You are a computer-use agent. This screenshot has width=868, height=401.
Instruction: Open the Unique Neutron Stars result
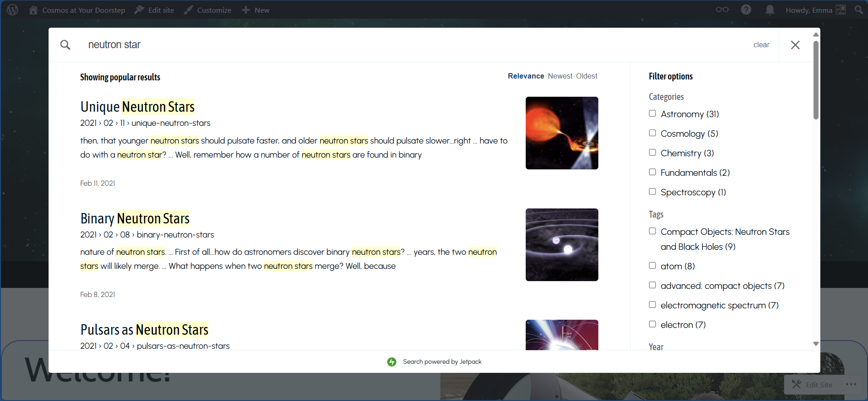(x=138, y=107)
